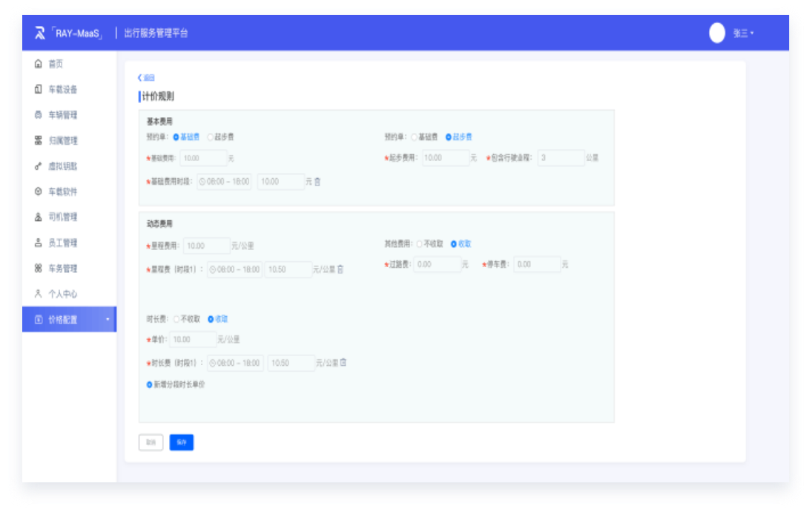
Task: Expand the 价格配置 sidebar arrow
Action: [108, 320]
